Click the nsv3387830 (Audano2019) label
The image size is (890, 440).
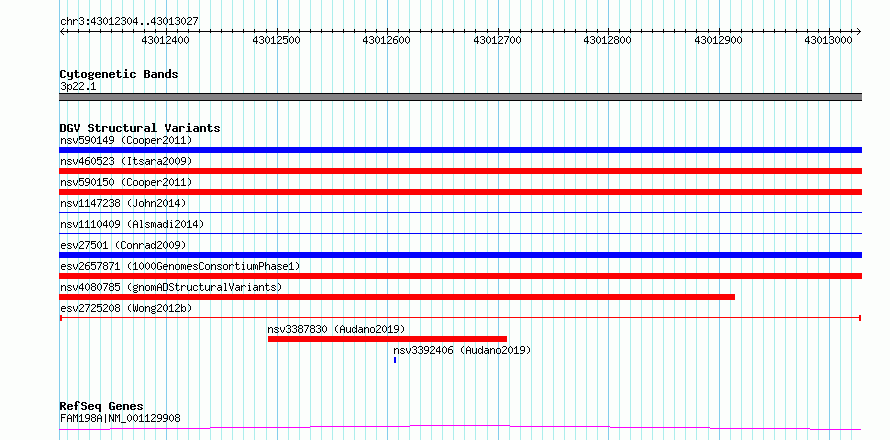pos(336,329)
